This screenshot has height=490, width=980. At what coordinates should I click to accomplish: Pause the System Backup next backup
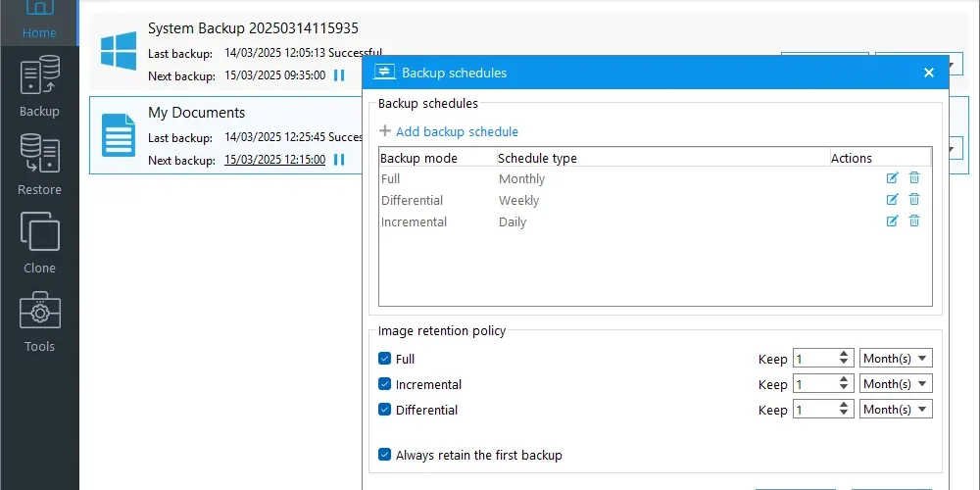[x=339, y=75]
